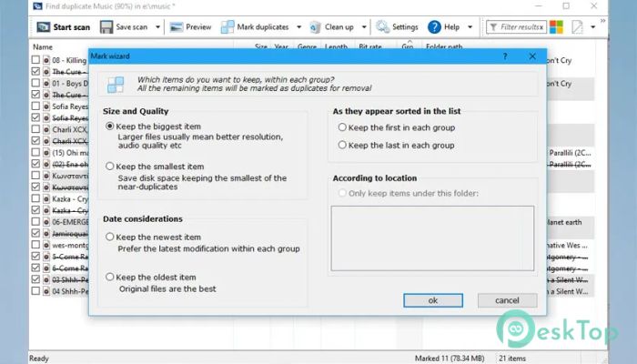Viewport: 637px width, 364px height.
Task: Click the music file icon for wes-montg
Action: click(x=46, y=245)
